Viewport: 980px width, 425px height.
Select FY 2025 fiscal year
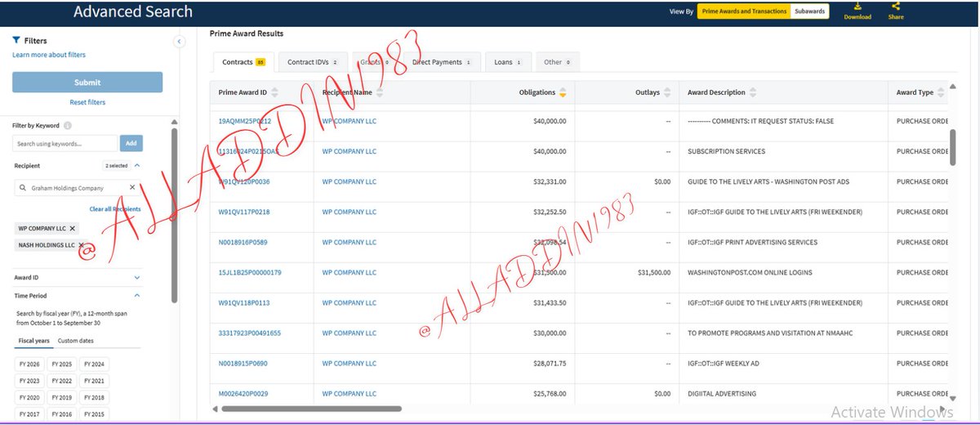[61, 365]
